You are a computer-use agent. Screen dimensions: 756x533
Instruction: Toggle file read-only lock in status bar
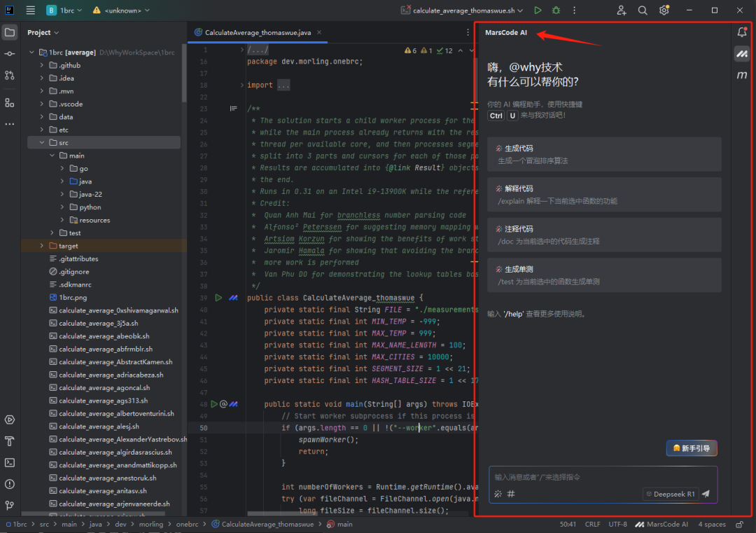(x=740, y=525)
